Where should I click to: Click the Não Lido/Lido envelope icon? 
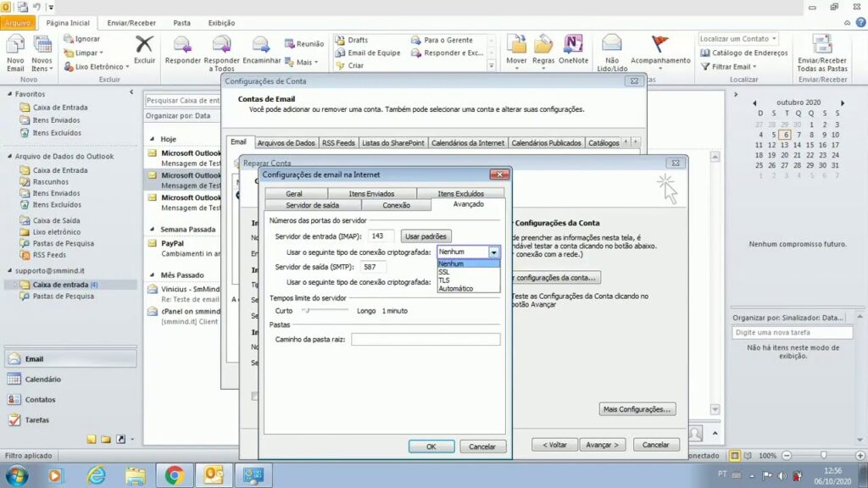click(612, 53)
